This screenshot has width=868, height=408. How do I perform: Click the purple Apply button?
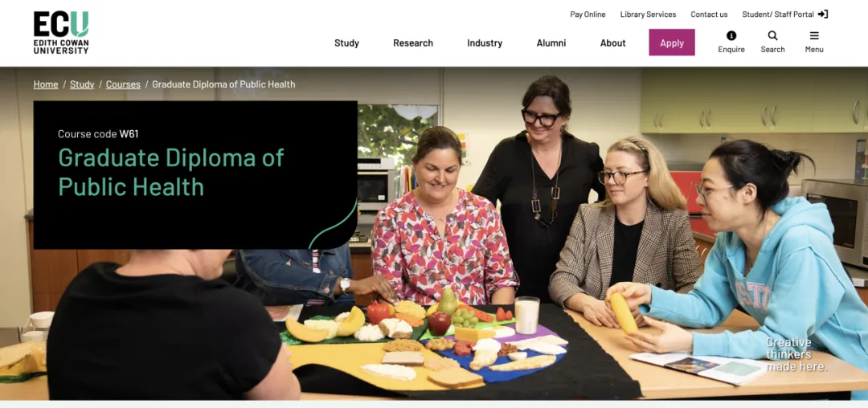click(671, 43)
